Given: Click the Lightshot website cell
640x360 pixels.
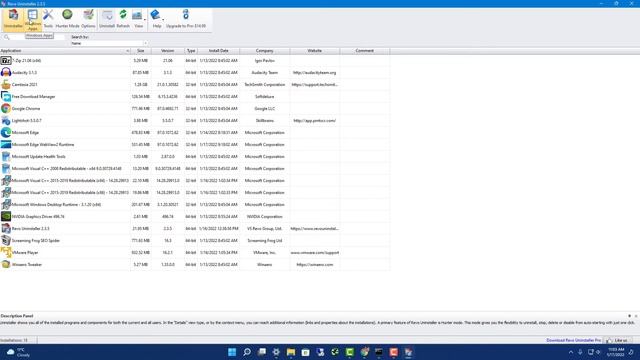Looking at the screenshot, I should click(x=315, y=120).
